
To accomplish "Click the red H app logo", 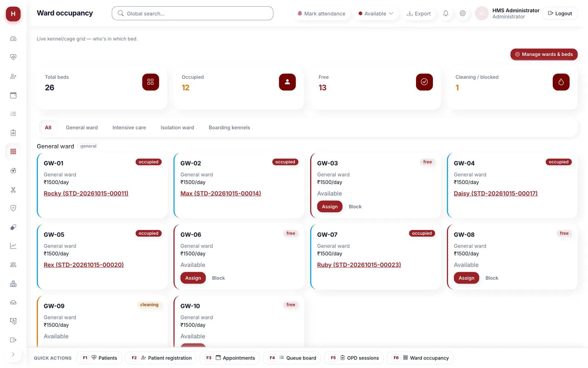I will tap(13, 14).
